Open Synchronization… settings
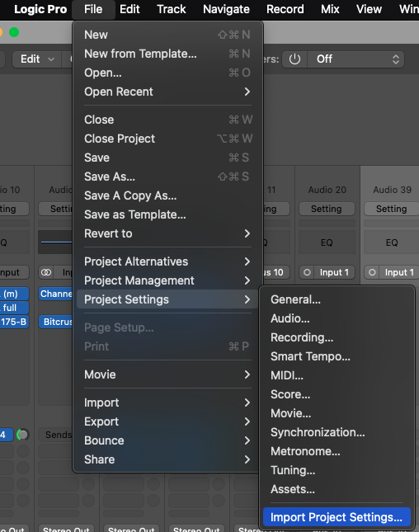 click(x=337, y=432)
